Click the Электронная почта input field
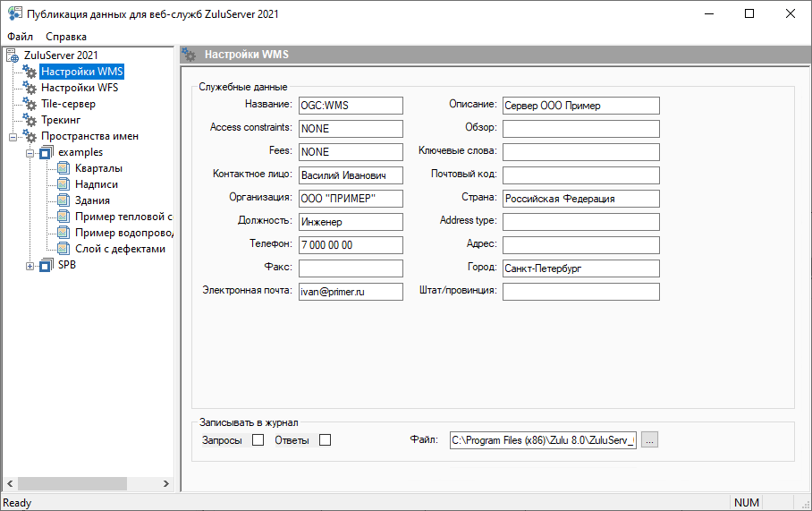Viewport: 812px width, 511px height. pyautogui.click(x=351, y=292)
